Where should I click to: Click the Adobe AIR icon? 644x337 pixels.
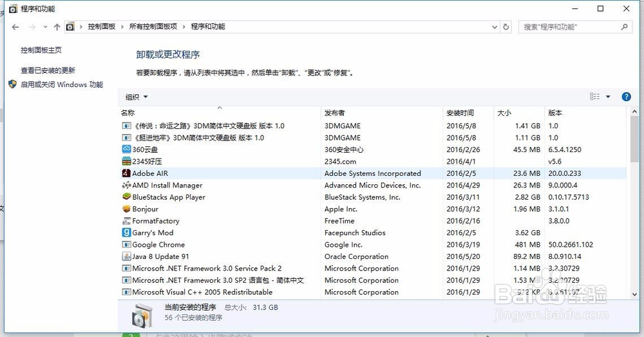click(x=126, y=173)
